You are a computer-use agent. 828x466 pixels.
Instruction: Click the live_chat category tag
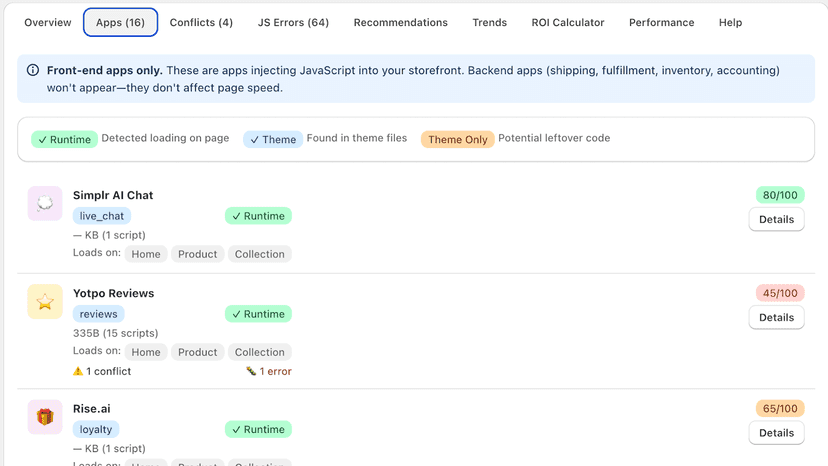(102, 216)
